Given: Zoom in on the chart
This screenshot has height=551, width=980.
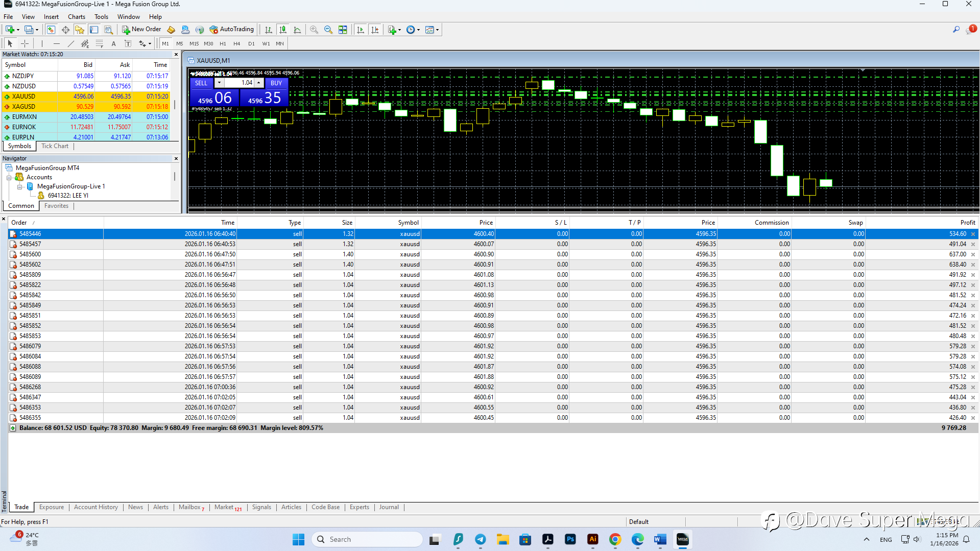Looking at the screenshot, I should [x=314, y=30].
